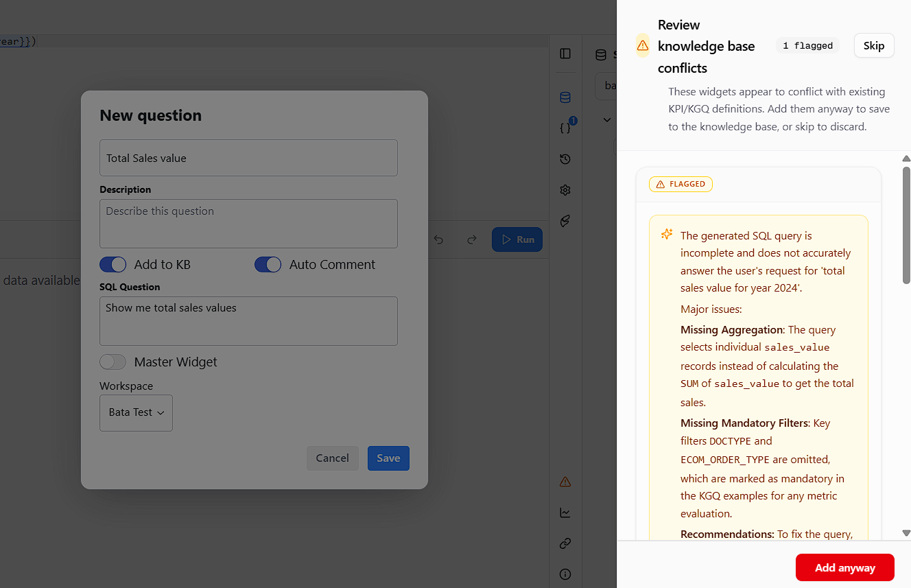Turn off the Auto Comment toggle
Viewport: 911px width, 588px height.
pos(268,265)
